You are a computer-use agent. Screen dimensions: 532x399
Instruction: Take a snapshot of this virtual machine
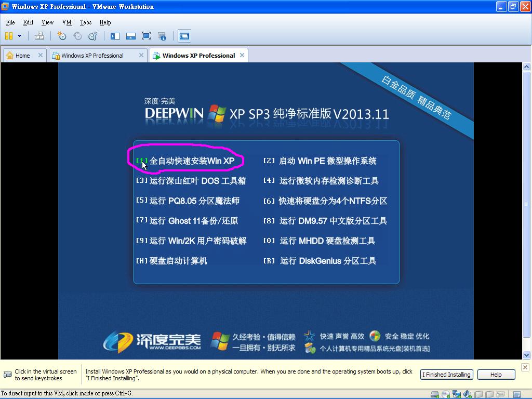tap(62, 36)
